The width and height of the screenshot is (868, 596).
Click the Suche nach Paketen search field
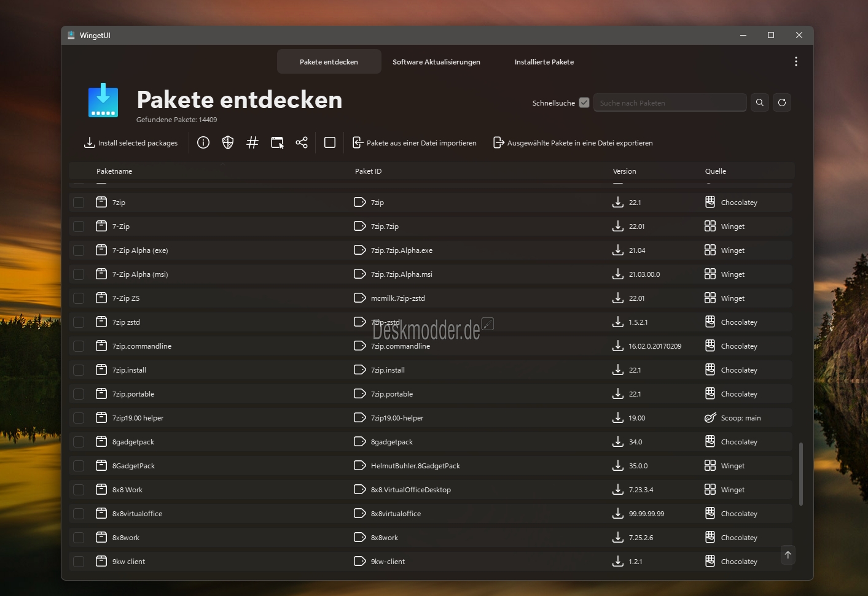[670, 103]
